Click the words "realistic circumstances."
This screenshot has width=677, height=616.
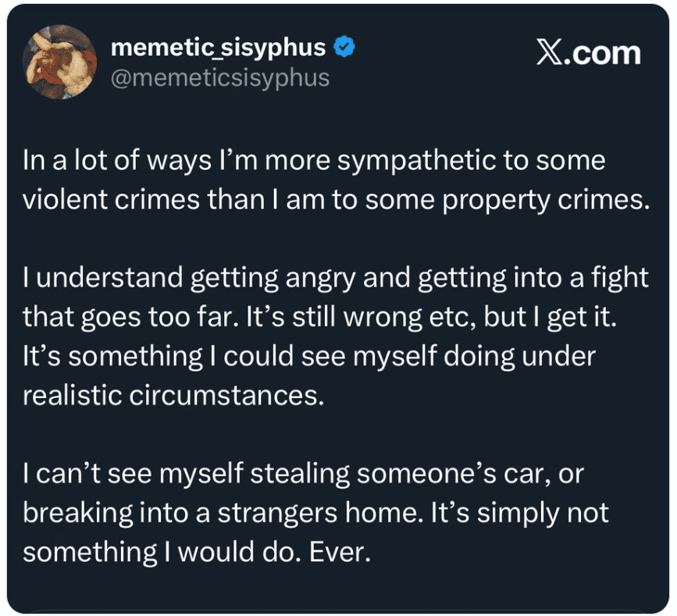(x=173, y=395)
